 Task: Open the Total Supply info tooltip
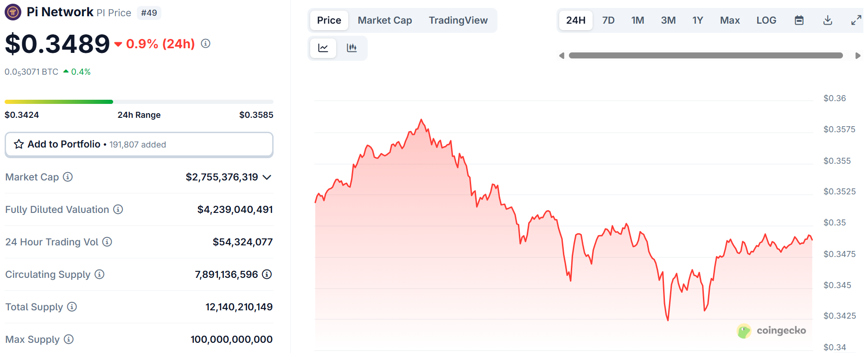(x=72, y=307)
